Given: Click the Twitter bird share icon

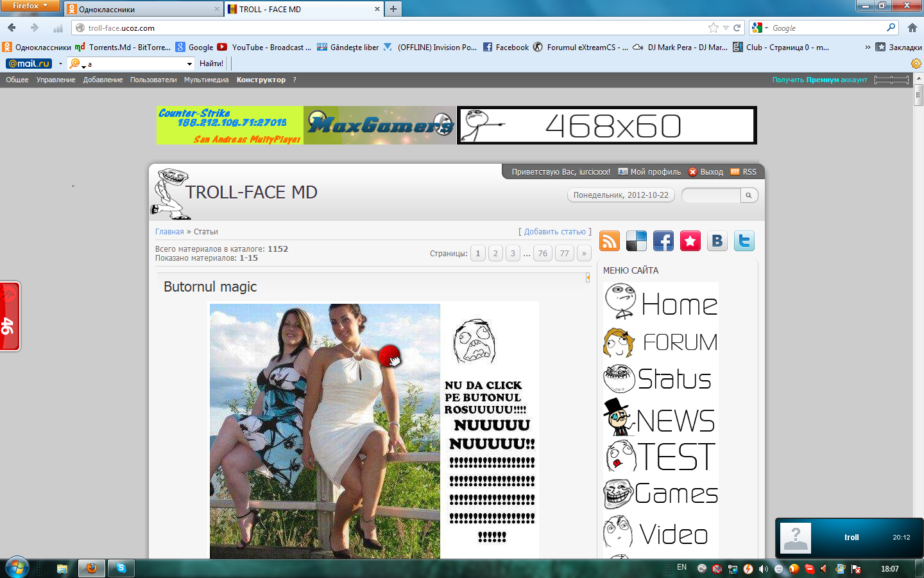Looking at the screenshot, I should [744, 241].
